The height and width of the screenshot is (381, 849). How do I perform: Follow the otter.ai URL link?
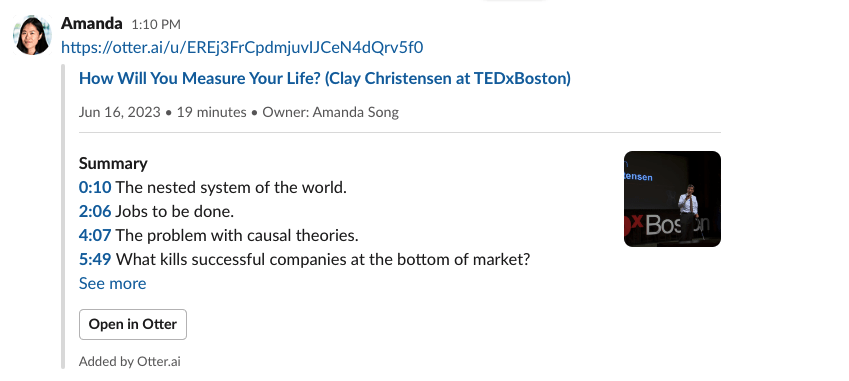[x=242, y=48]
